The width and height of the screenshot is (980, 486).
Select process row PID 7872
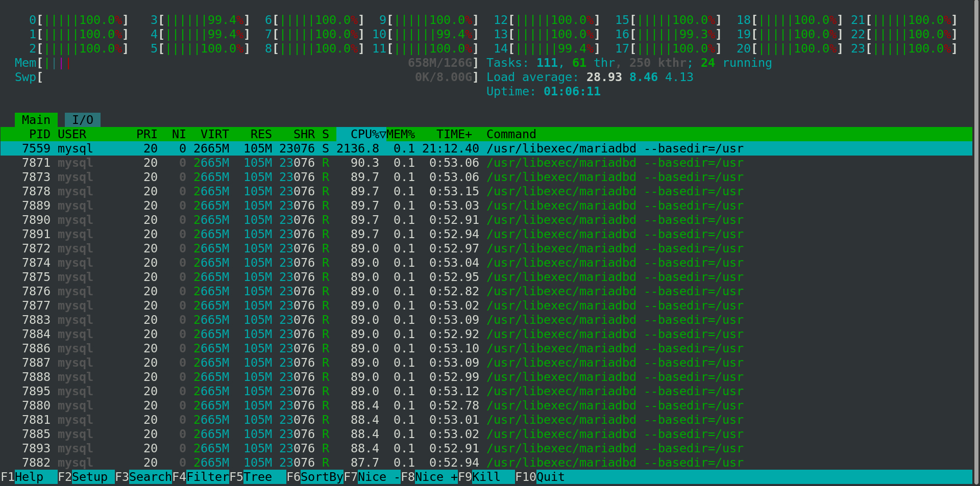[x=486, y=248]
